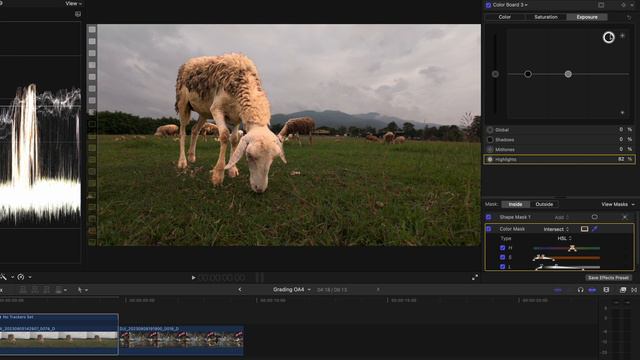Screen dimensions: 640x360
Task: Click the transitions browser icon at far right
Action: pyautogui.click(x=634, y=290)
